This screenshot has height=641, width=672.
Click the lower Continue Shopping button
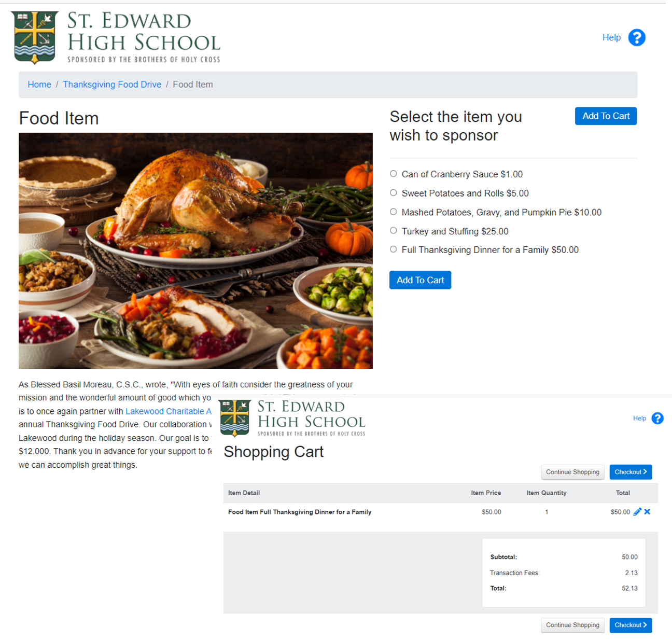point(572,625)
